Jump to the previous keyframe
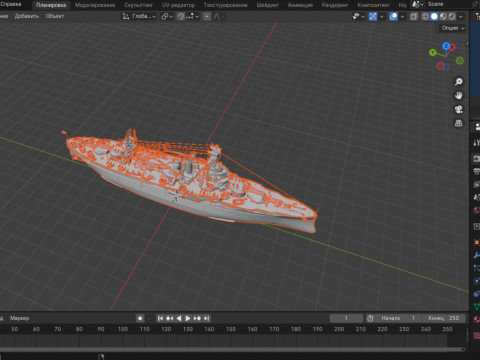 pyautogui.click(x=170, y=318)
